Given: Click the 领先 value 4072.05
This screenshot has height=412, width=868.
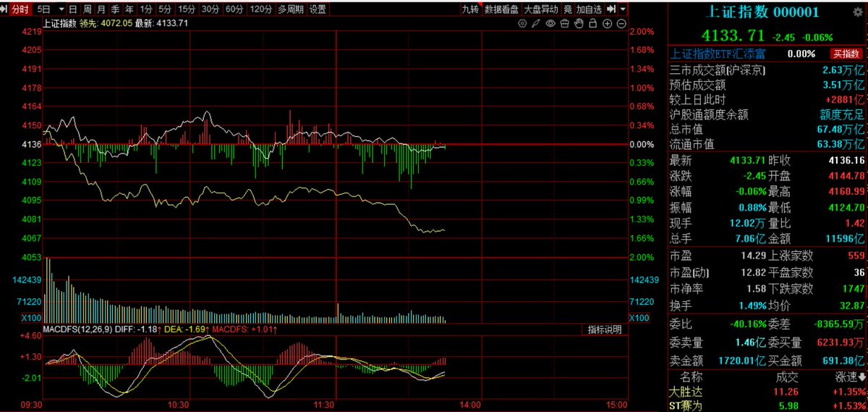Looking at the screenshot, I should [x=116, y=23].
